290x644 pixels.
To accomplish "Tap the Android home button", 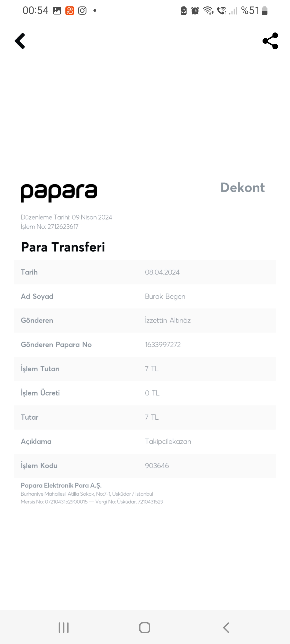I will pos(145,628).
